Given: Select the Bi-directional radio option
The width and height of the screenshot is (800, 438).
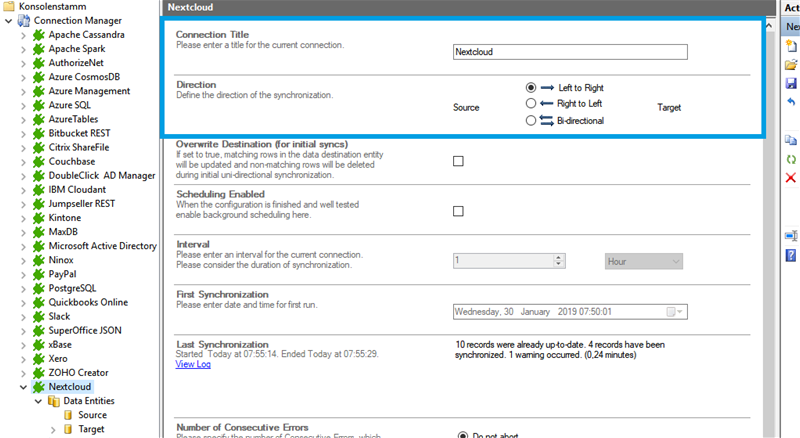Looking at the screenshot, I should tap(531, 121).
